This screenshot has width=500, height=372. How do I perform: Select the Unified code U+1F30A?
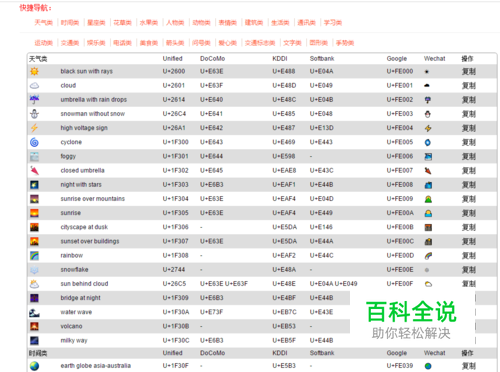point(176,312)
